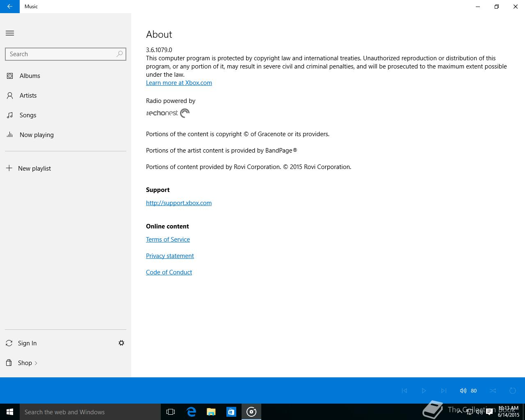Follow the Learn more at Xbox.com link

click(x=179, y=83)
